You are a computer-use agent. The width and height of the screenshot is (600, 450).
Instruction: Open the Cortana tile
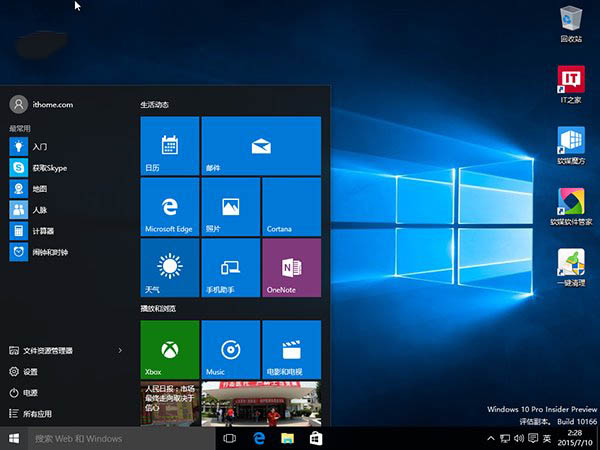(291, 207)
